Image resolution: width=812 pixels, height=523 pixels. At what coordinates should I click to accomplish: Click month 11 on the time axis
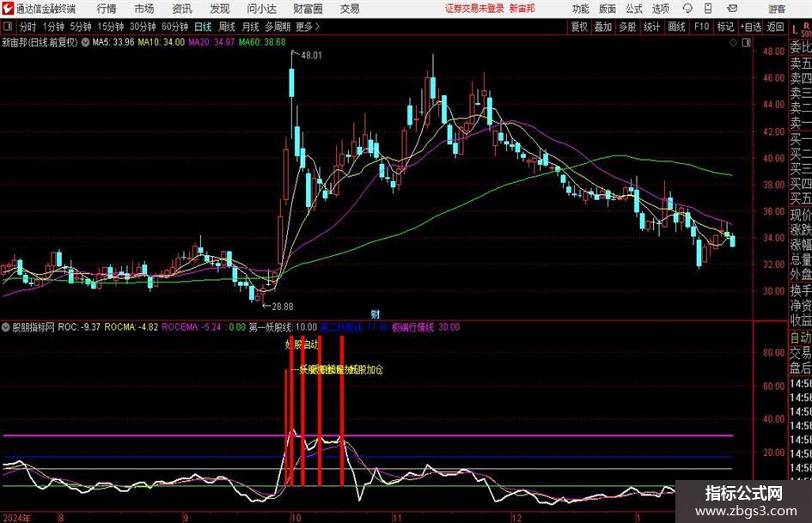[x=397, y=518]
